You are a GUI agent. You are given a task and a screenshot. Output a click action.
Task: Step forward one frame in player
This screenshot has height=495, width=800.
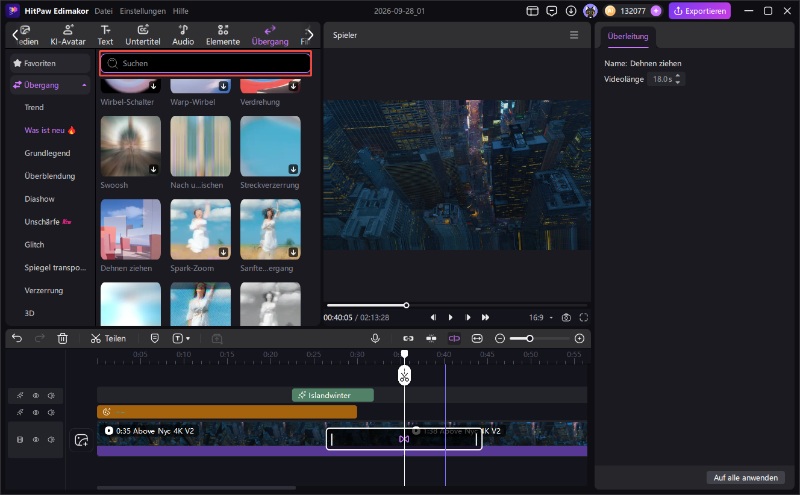pyautogui.click(x=468, y=317)
